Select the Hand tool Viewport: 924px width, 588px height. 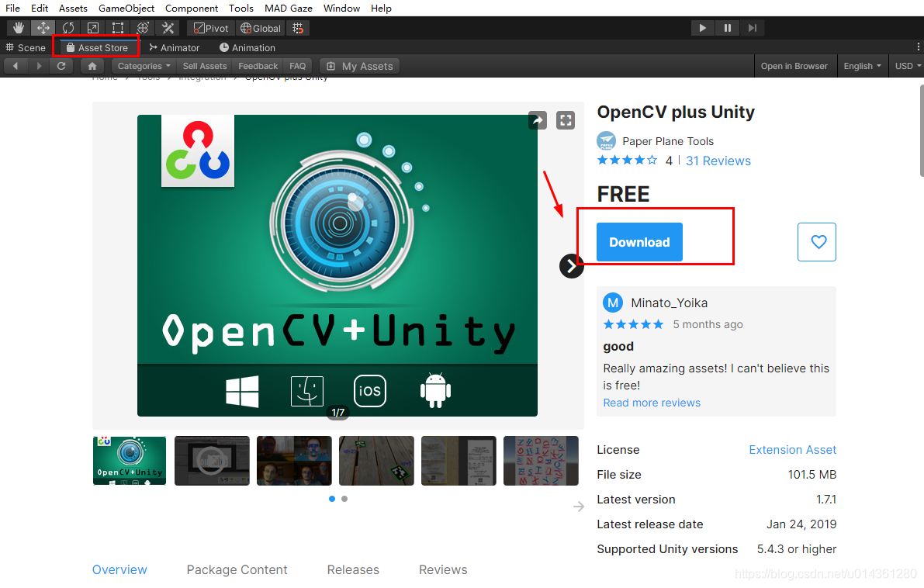coord(19,28)
